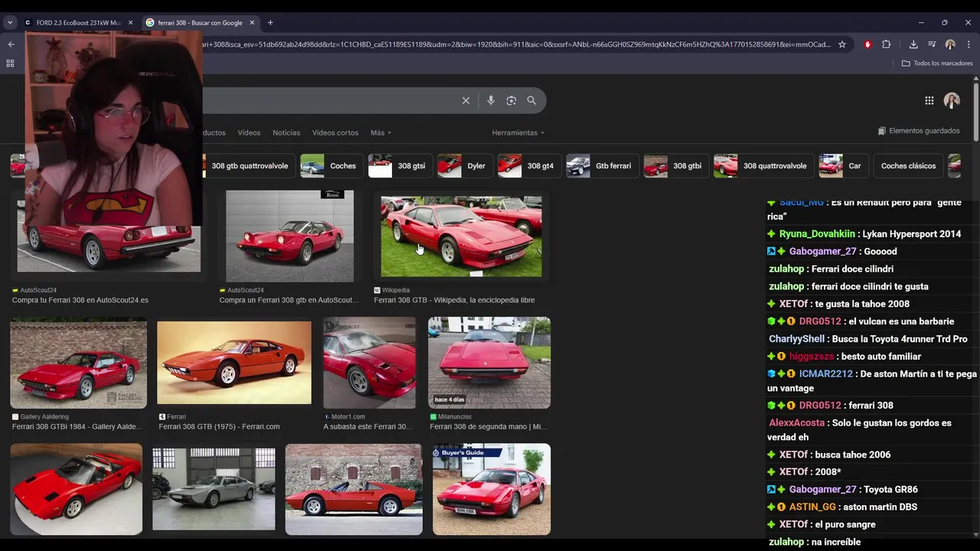
Task: Add a new browser tab
Action: 270,23
